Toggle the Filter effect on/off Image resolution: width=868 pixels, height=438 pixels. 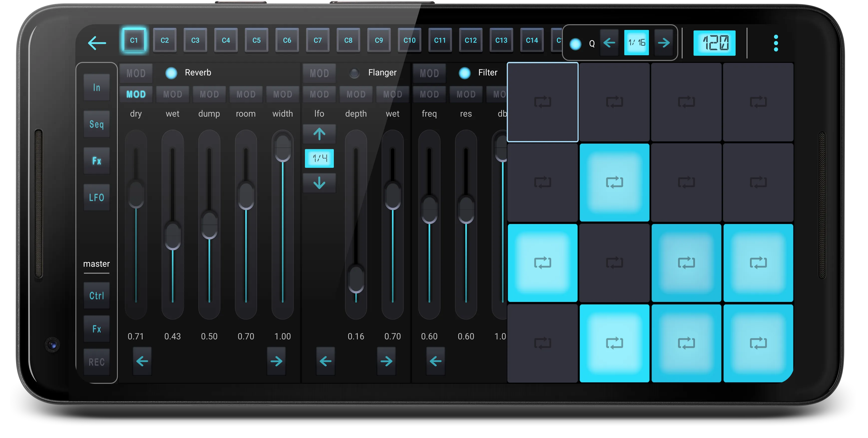point(465,73)
